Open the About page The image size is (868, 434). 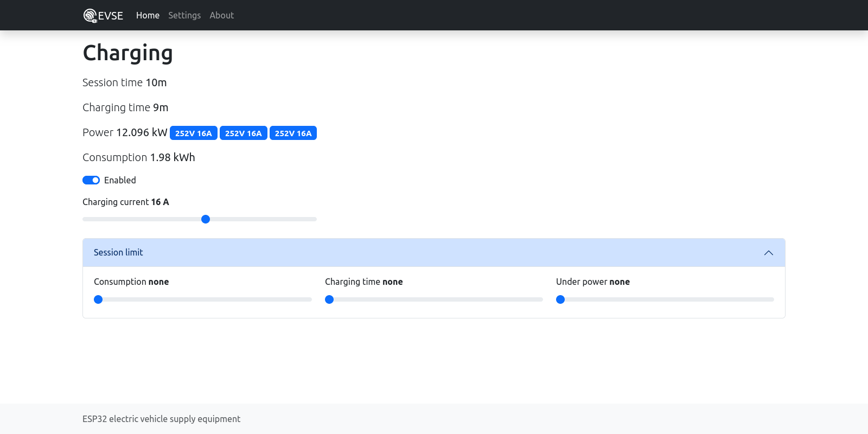click(x=221, y=15)
